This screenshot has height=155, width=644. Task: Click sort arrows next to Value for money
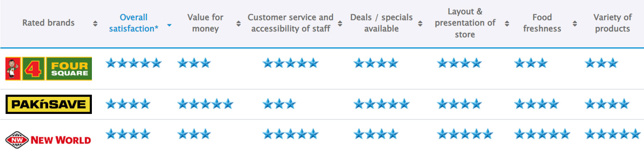(x=238, y=23)
